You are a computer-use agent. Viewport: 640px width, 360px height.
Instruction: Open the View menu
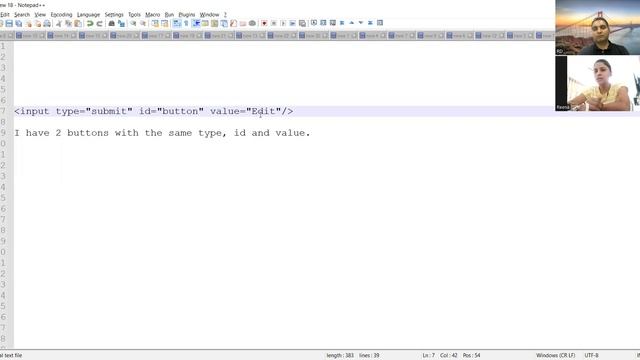tap(40, 14)
